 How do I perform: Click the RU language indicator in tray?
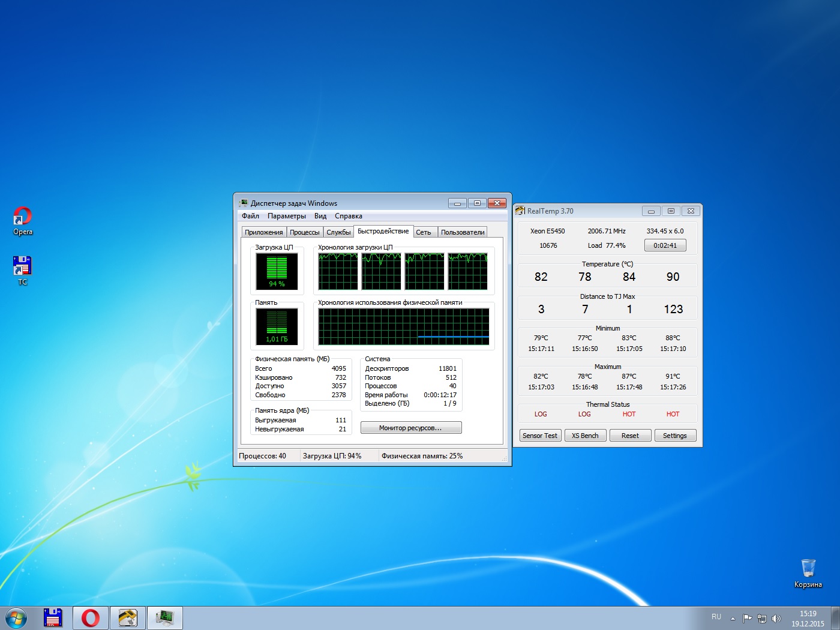coord(716,617)
